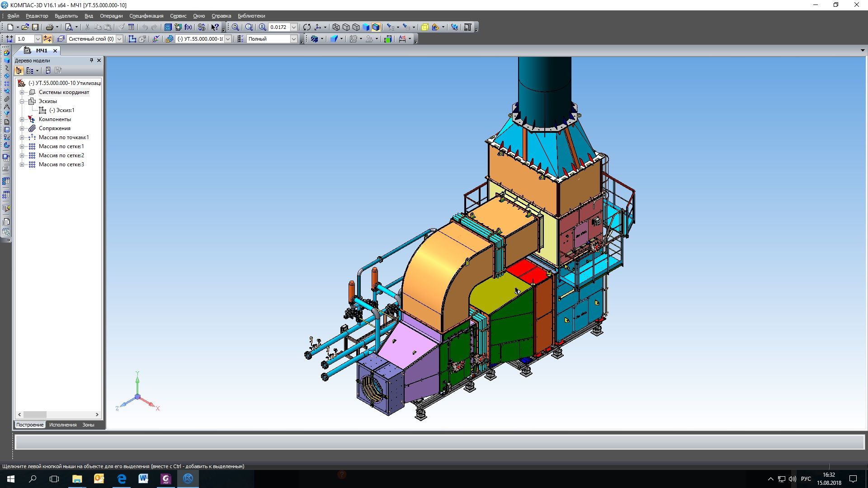Click the Rotate view icon
868x488 pixels.
pos(307,27)
